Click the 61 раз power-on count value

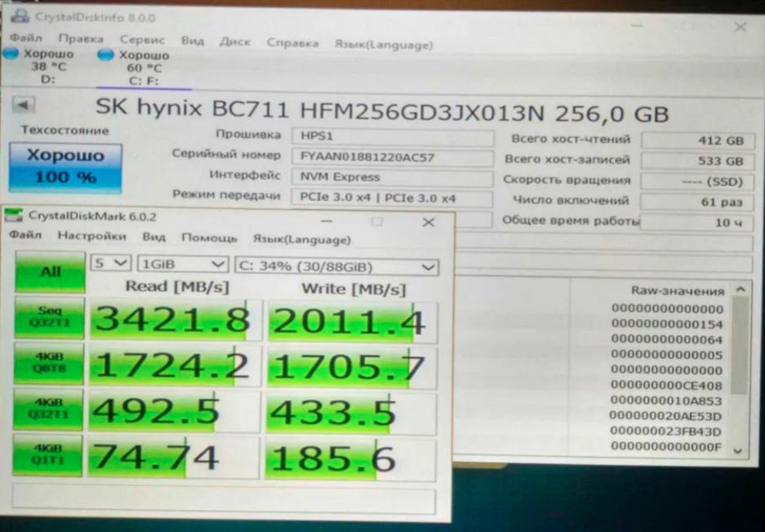[697, 202]
